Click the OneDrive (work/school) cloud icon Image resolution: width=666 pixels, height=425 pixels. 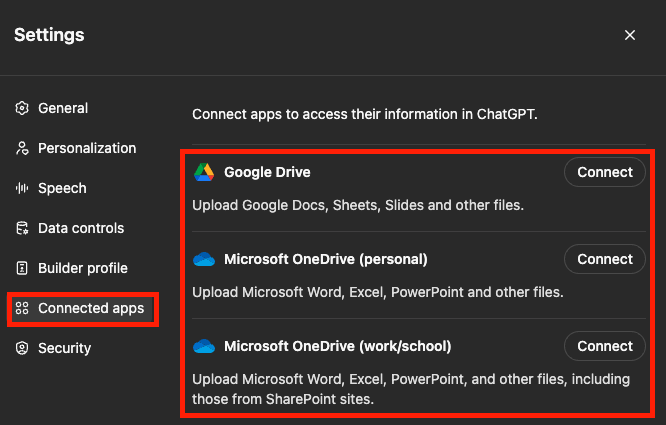pyautogui.click(x=204, y=346)
